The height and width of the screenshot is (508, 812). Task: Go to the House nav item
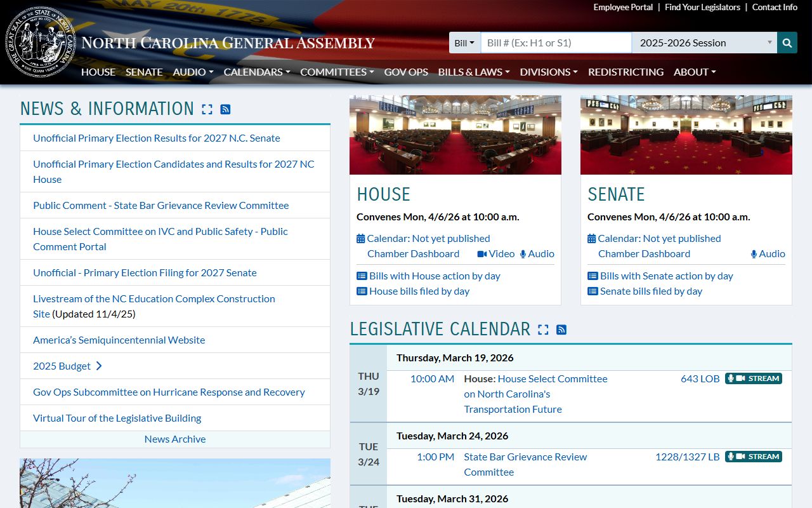98,72
